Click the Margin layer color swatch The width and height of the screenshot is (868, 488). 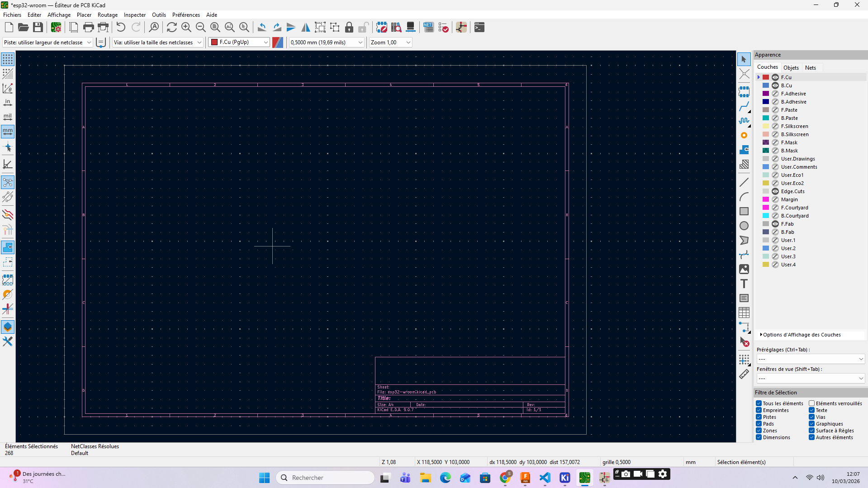(x=766, y=199)
